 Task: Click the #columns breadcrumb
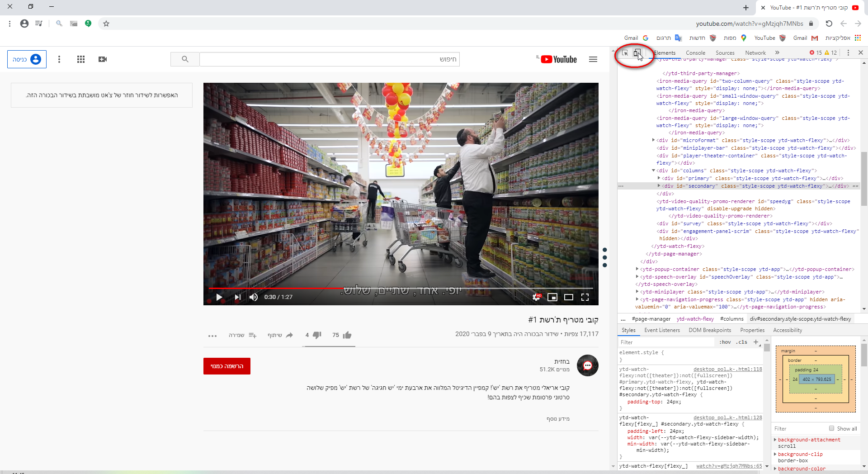pyautogui.click(x=731, y=319)
